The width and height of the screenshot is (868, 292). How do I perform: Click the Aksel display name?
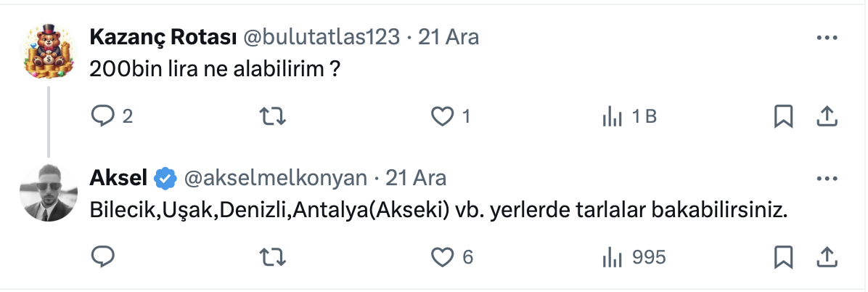[119, 177]
